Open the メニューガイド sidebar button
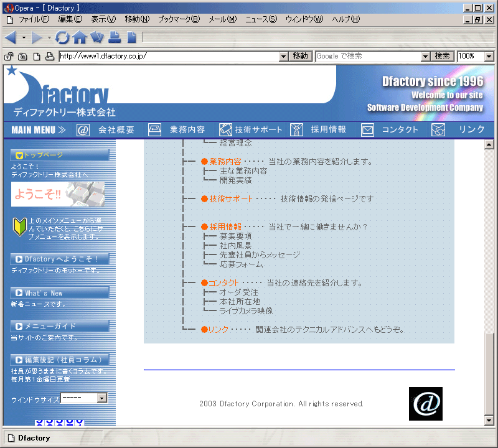Screen dimensions: 498x448 point(60,326)
